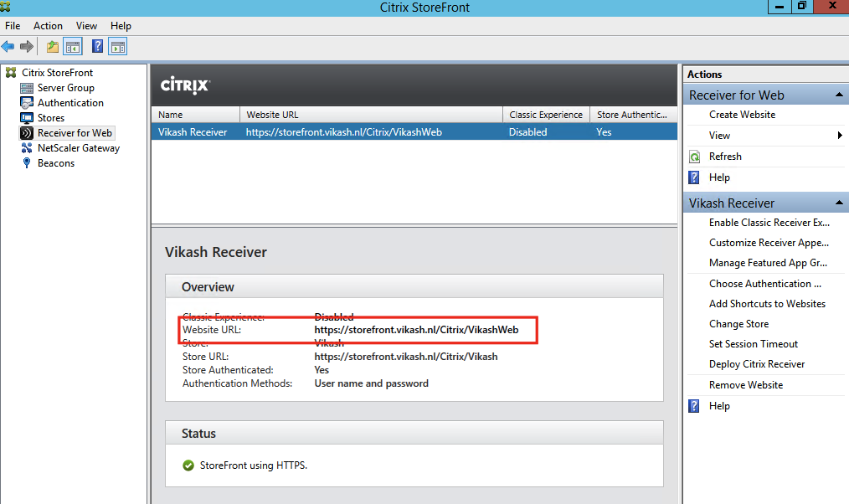Click the Help icon under Vikash Receiver actions
Viewport: 849px width, 504px height.
tap(694, 406)
